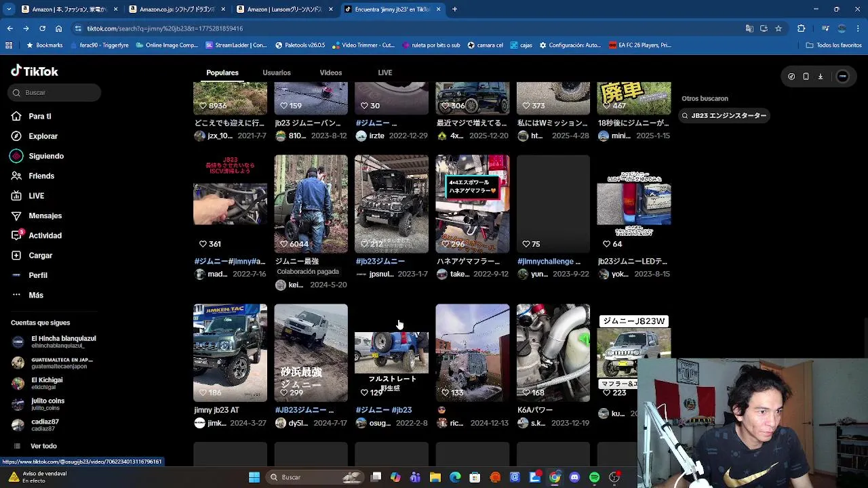Click the Windows taskbar Buscar search box
This screenshot has width=868, height=488.
(x=314, y=477)
